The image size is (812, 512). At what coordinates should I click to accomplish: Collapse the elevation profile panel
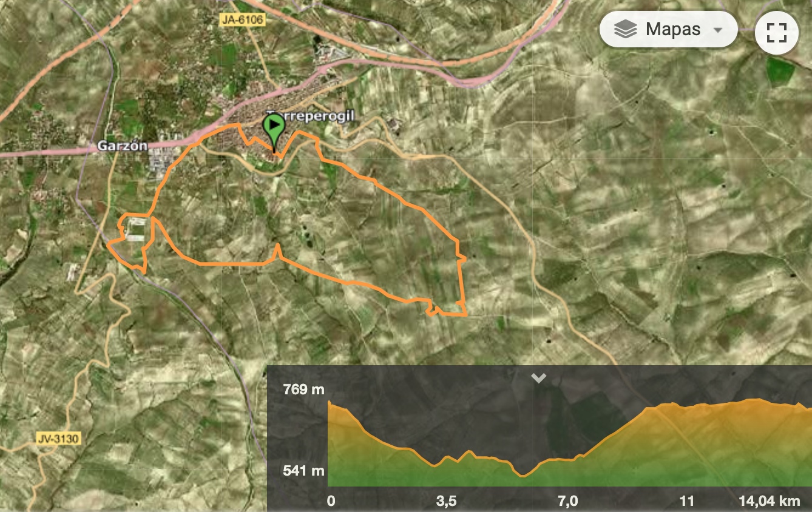[538, 378]
